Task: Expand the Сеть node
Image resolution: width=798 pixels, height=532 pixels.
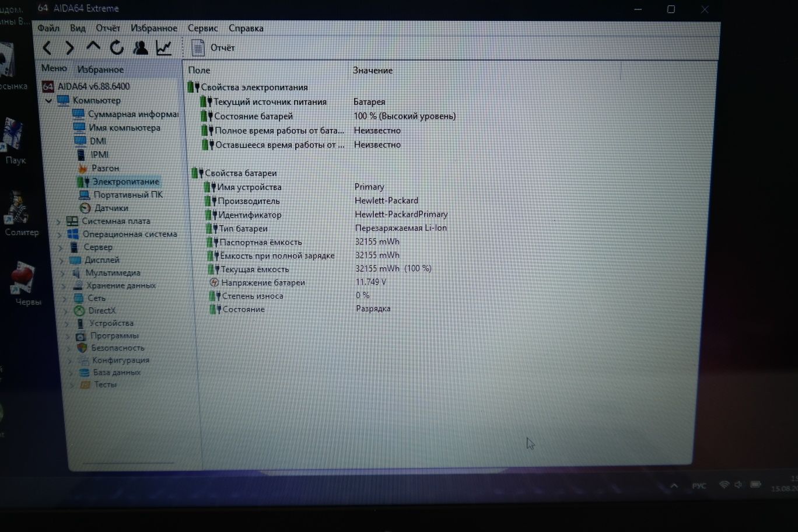Action: coord(66,298)
